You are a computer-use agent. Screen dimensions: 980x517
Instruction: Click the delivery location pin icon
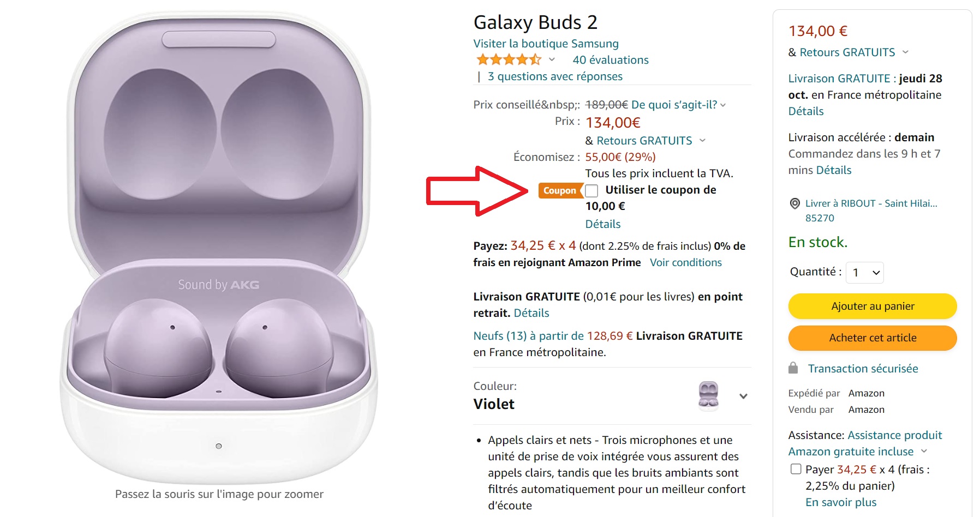coord(795,203)
